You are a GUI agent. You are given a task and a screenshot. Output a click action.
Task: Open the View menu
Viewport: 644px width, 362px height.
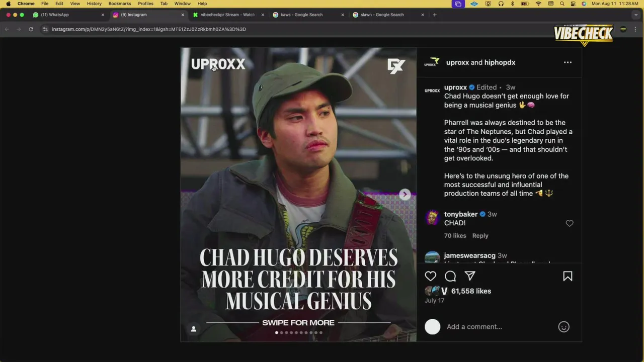tap(75, 4)
